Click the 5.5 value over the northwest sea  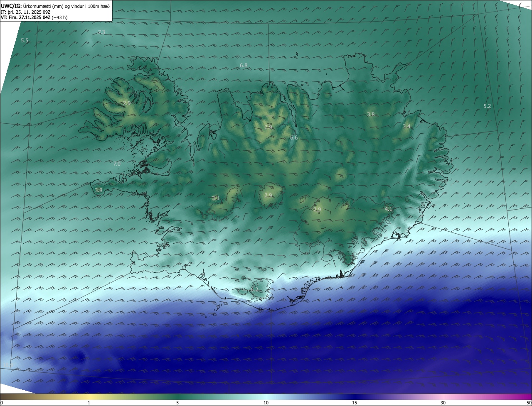[25, 41]
